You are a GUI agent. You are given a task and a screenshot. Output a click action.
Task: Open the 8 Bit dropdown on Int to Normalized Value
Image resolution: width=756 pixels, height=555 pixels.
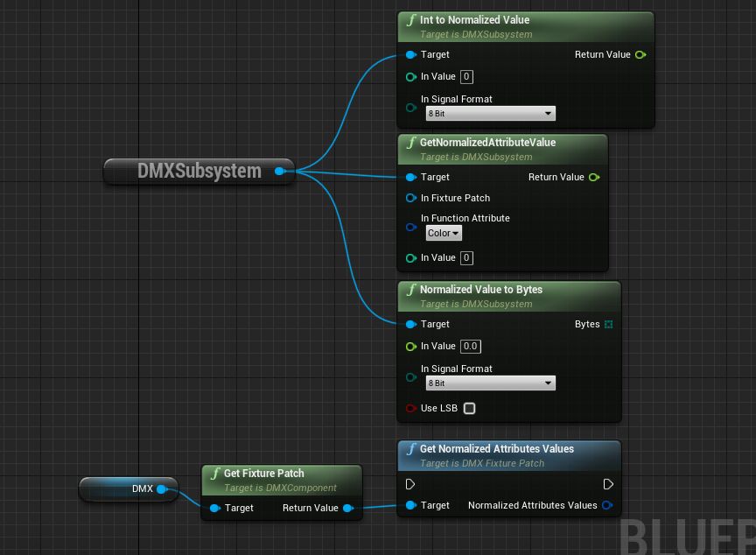click(490, 113)
